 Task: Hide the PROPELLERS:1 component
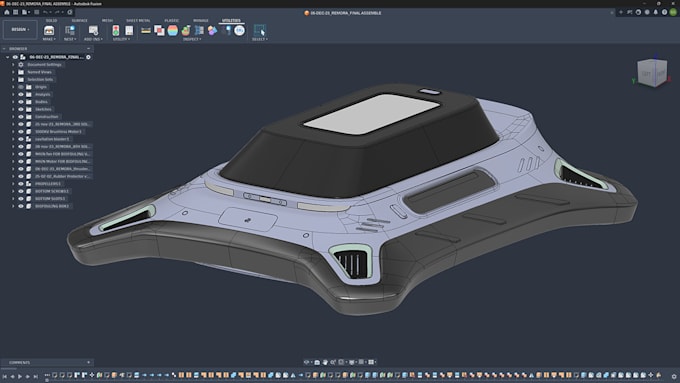(x=21, y=184)
